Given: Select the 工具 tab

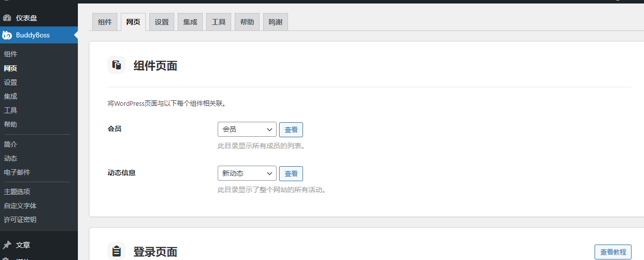Looking at the screenshot, I should 219,22.
